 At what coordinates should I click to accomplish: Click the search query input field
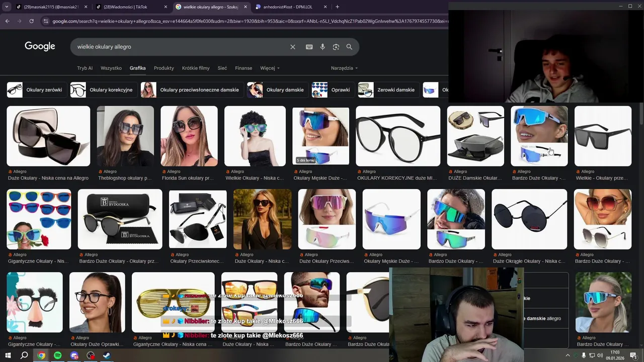click(x=181, y=47)
